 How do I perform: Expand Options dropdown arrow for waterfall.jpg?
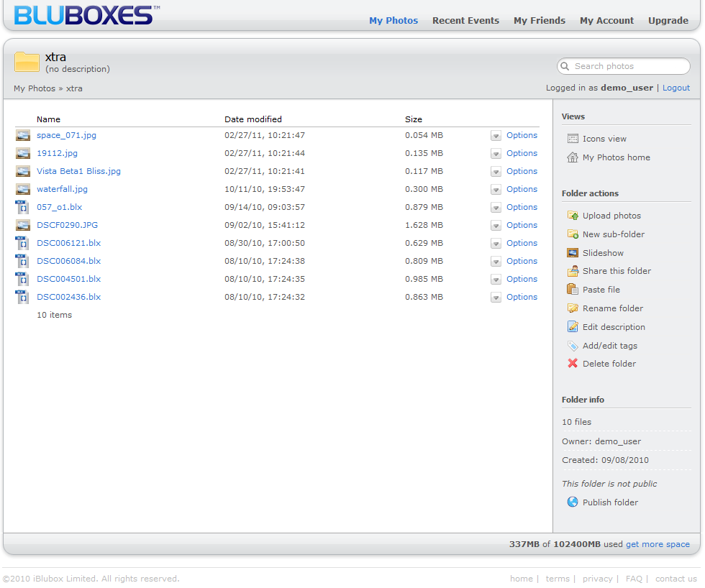point(496,190)
